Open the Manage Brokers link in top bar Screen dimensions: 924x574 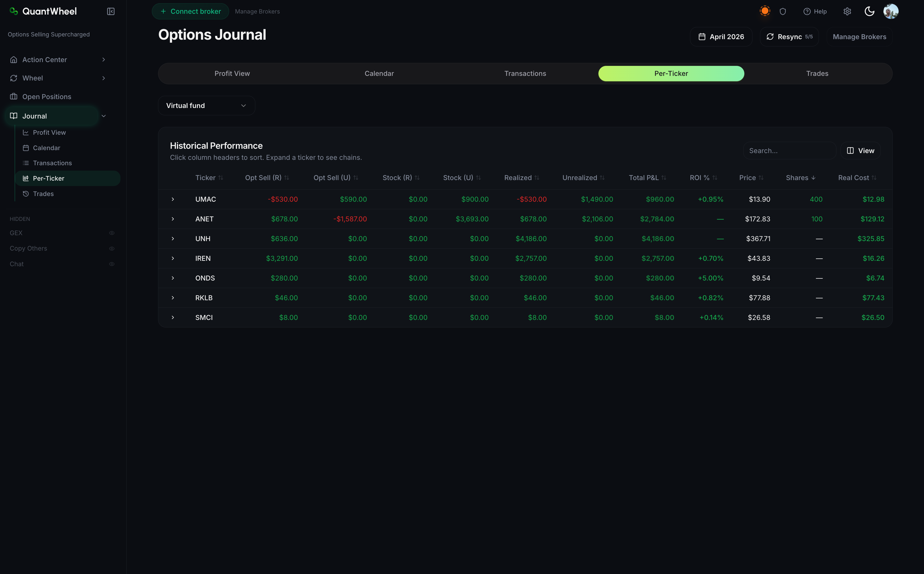[257, 11]
